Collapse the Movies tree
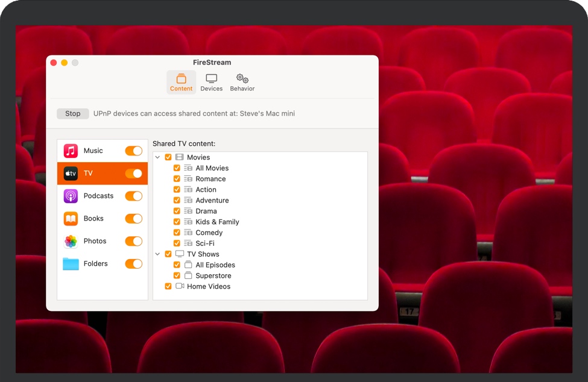The height and width of the screenshot is (382, 588). click(158, 157)
